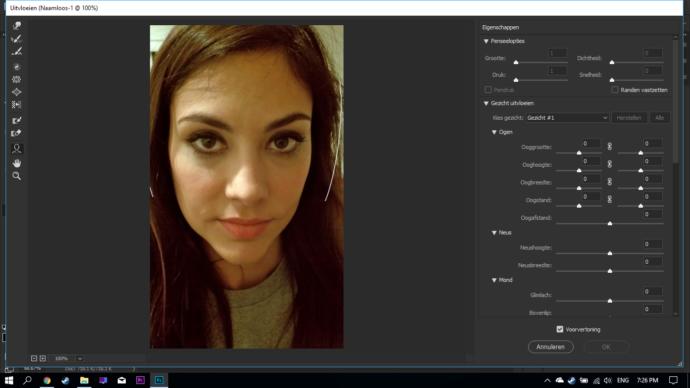Uncheck the Voorvertoning checkbox
The height and width of the screenshot is (388, 690).
click(560, 329)
